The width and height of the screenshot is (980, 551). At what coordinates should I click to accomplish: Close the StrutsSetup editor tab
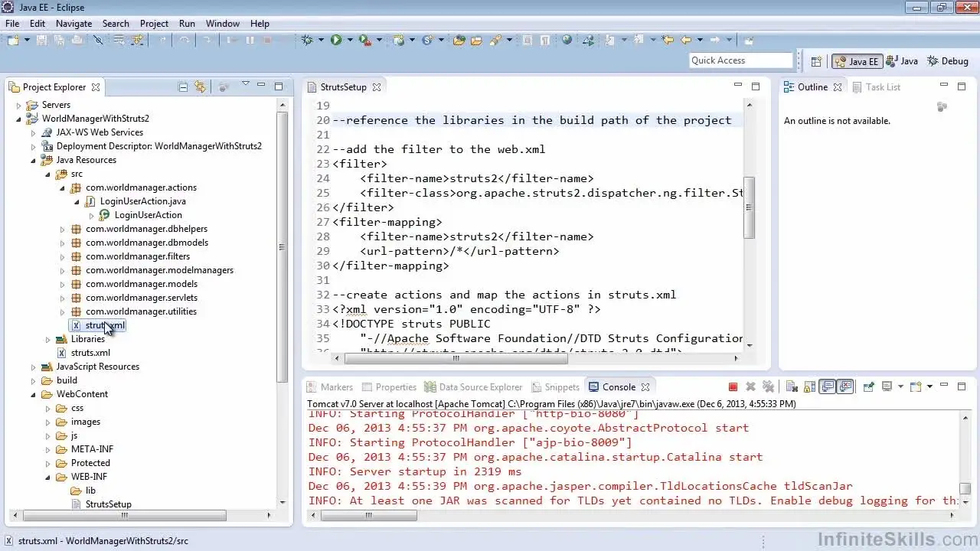377,87
